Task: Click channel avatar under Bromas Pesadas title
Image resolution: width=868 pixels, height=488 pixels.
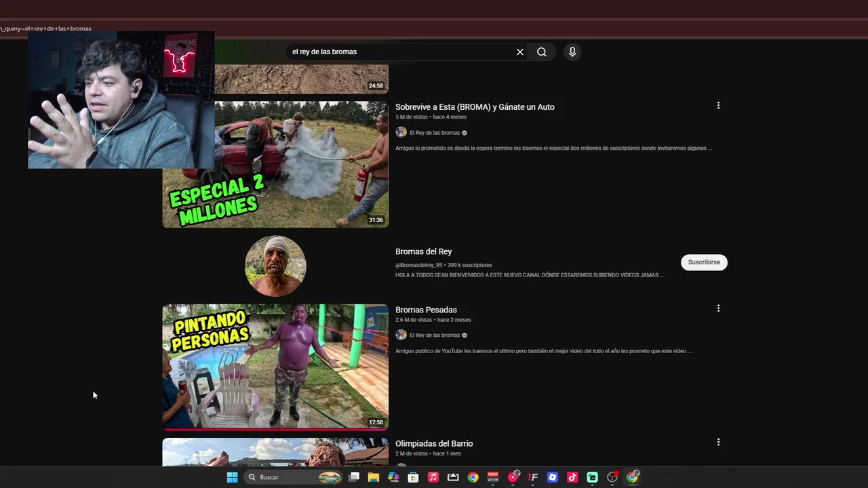Action: [401, 335]
